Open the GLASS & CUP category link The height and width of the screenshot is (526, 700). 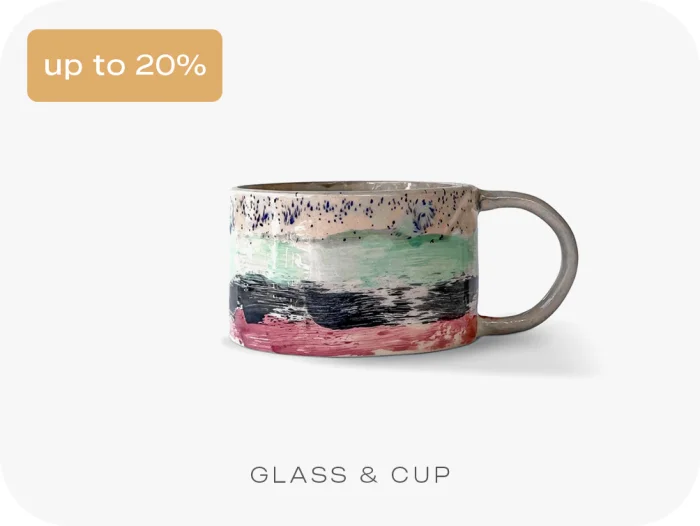click(350, 475)
